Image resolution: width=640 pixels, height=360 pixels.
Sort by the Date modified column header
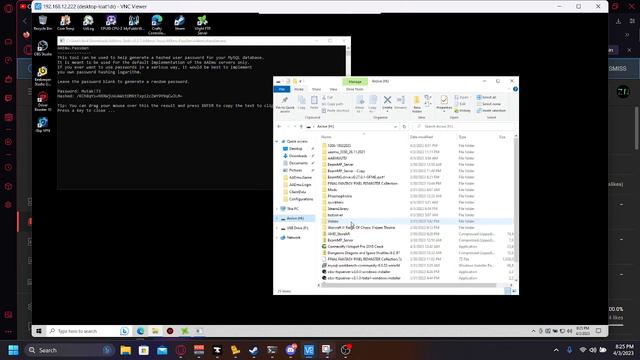coord(422,137)
